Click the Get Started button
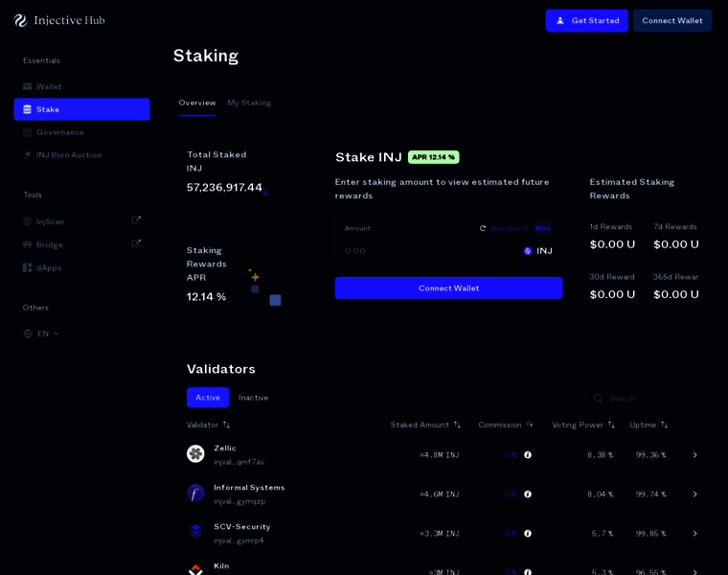 pyautogui.click(x=587, y=20)
